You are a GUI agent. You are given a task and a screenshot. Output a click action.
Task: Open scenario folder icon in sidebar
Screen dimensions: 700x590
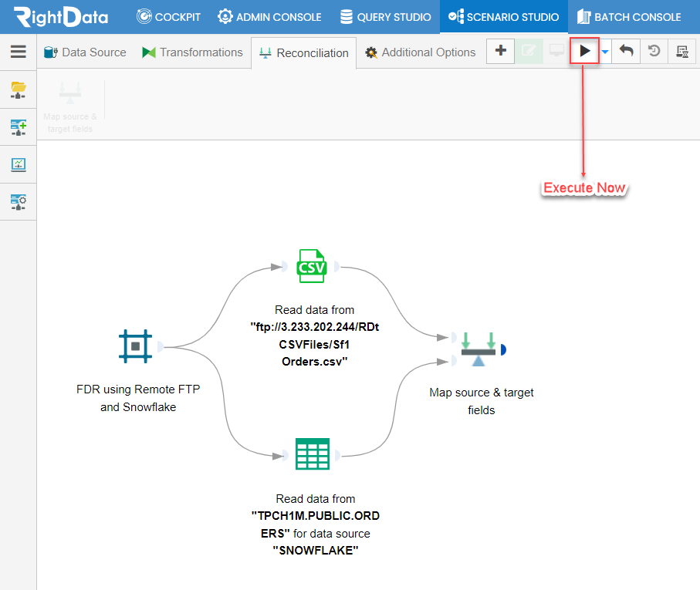pos(19,89)
